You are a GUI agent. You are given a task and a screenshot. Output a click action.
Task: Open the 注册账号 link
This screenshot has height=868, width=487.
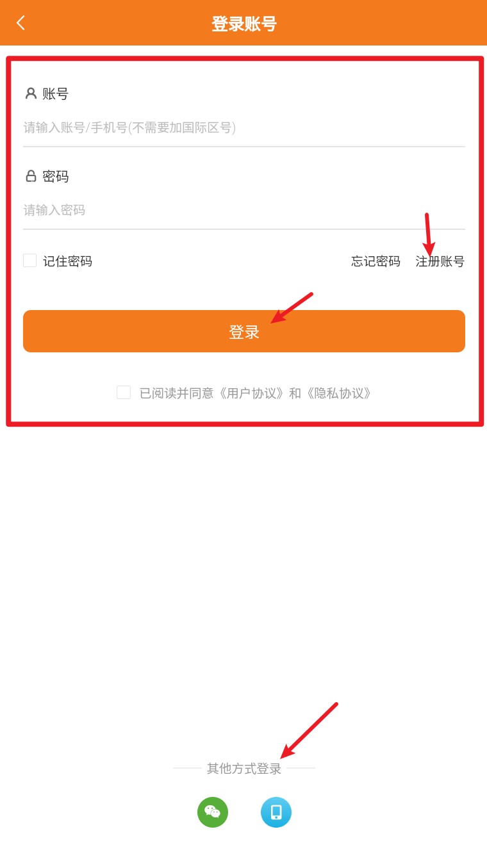[x=440, y=261]
